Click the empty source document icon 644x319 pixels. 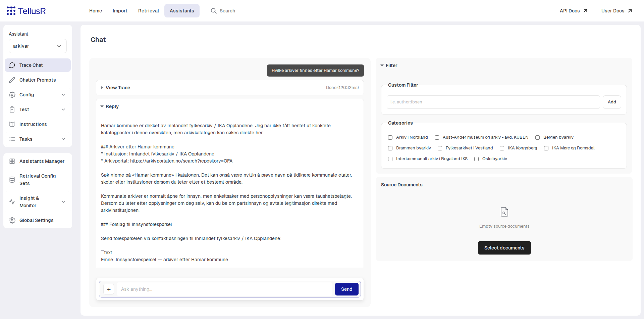click(504, 212)
